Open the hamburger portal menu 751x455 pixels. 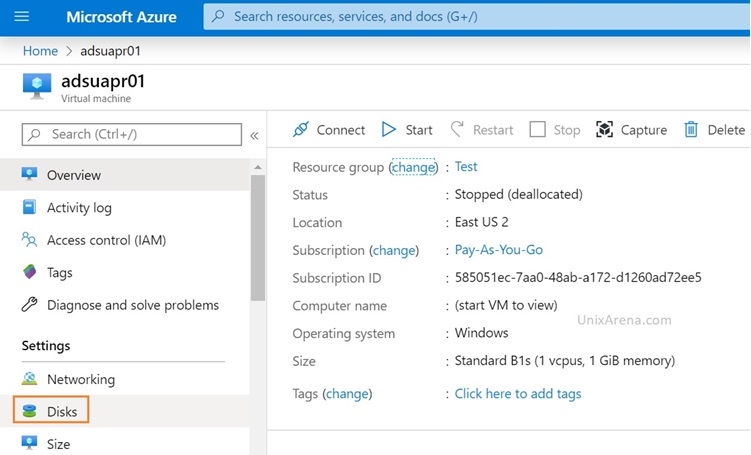22,17
